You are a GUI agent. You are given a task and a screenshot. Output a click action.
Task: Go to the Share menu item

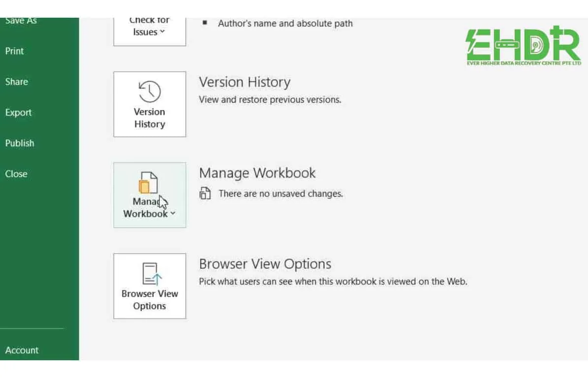coord(17,82)
